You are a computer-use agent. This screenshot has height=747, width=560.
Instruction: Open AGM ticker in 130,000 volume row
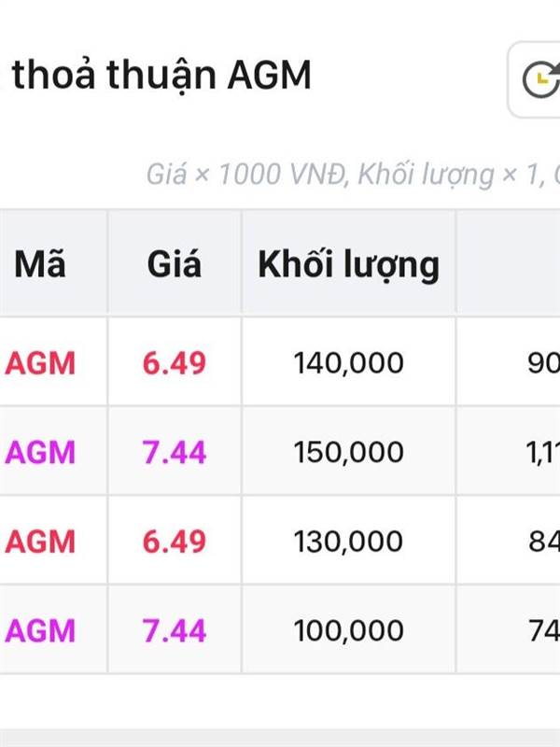[x=40, y=542]
